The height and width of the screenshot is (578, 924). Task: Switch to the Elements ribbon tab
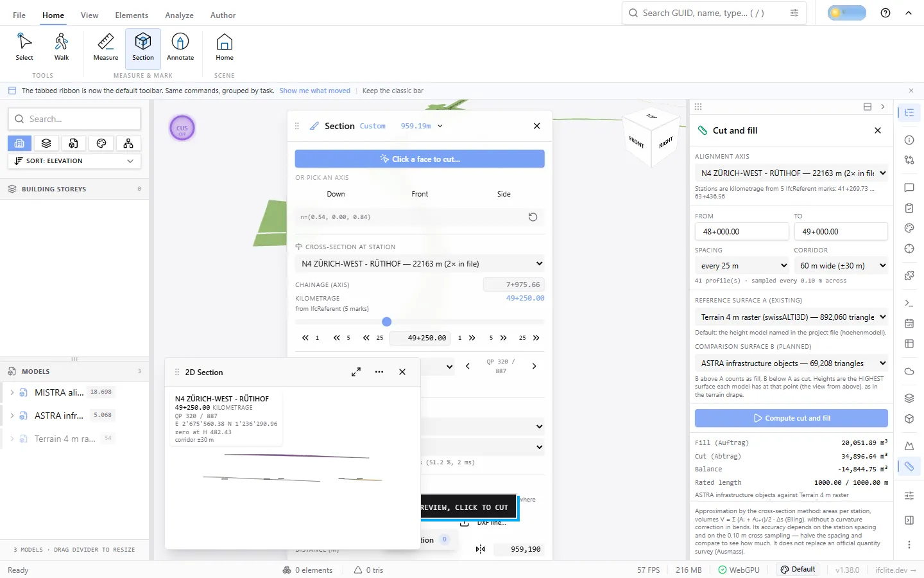coord(132,15)
